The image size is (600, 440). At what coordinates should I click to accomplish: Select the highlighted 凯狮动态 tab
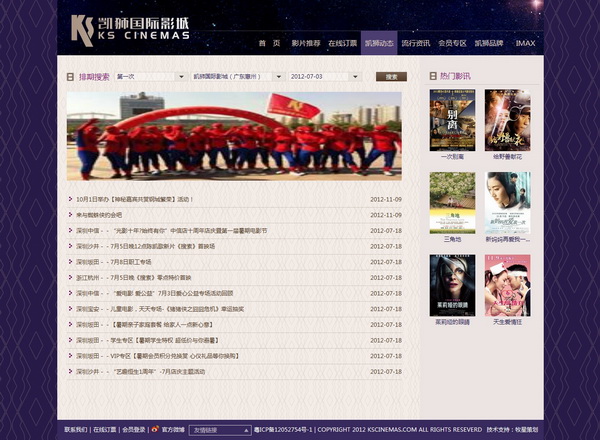pyautogui.click(x=379, y=43)
